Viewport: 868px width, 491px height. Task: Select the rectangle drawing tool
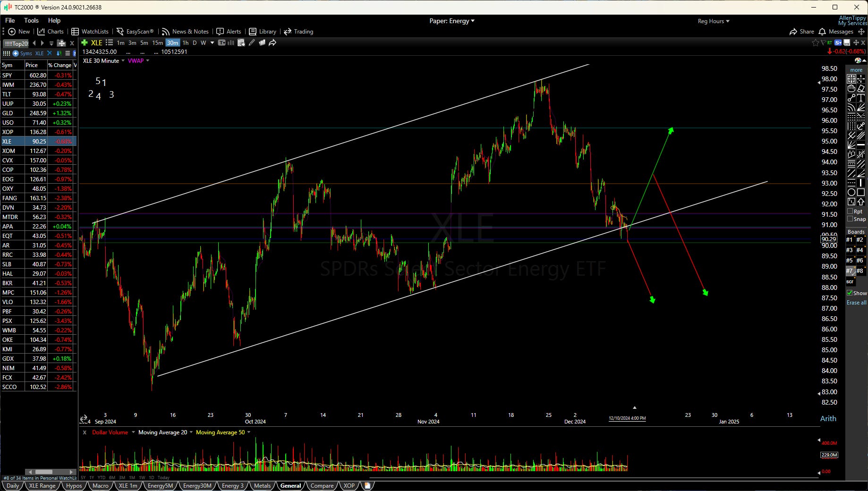861,192
